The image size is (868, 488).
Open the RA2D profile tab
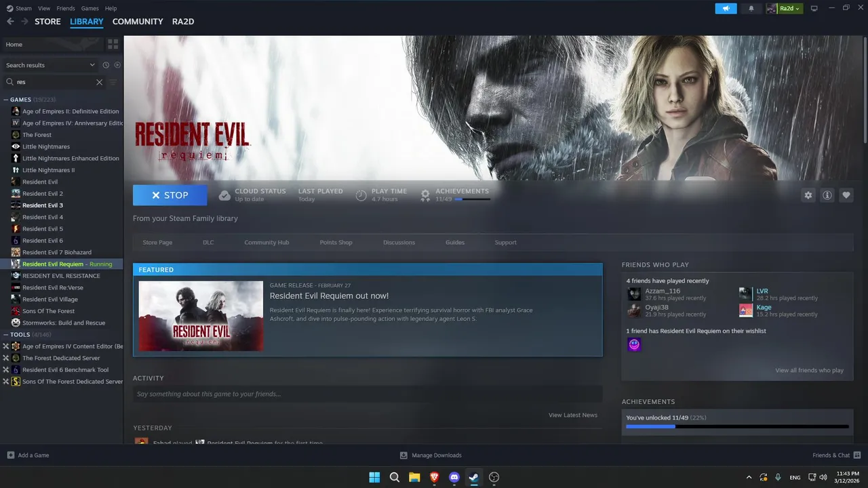tap(183, 22)
